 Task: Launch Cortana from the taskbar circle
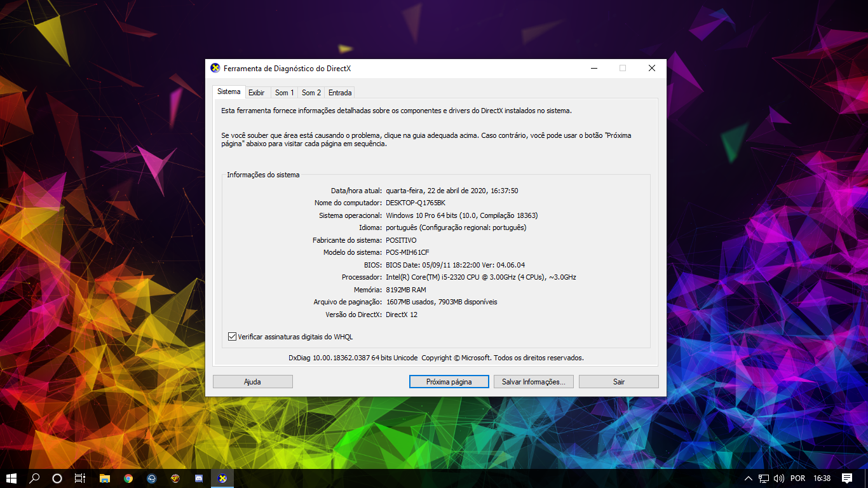coord(57,478)
